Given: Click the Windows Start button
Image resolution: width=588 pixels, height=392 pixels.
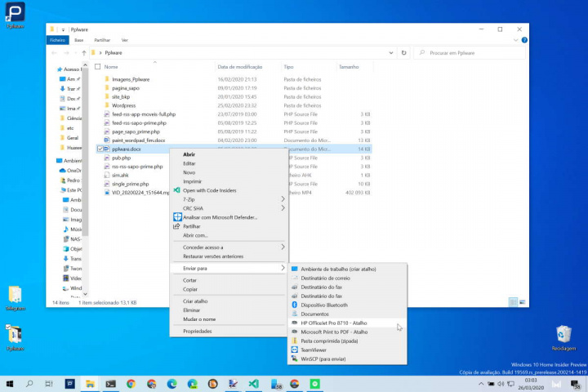Looking at the screenshot, I should pos(11,383).
